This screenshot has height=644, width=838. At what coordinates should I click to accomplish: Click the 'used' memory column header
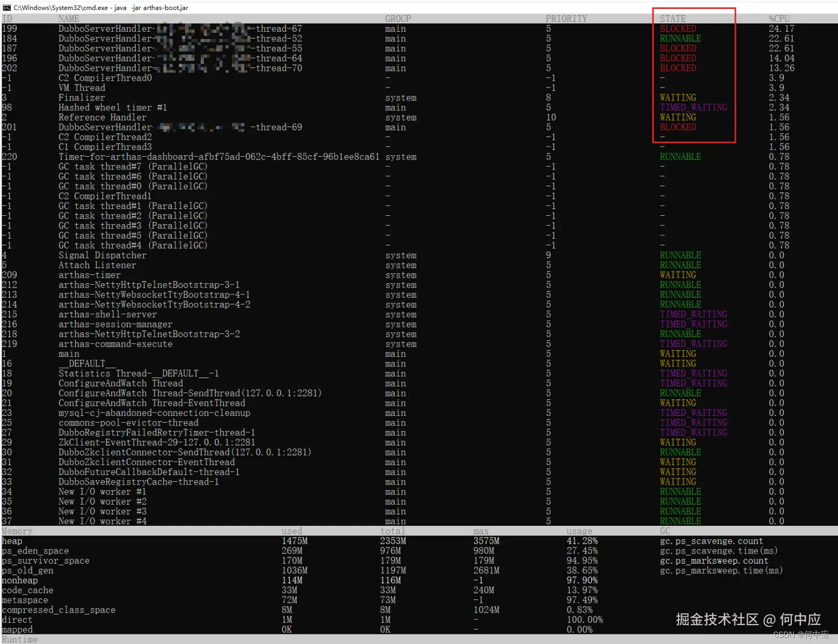pyautogui.click(x=292, y=531)
